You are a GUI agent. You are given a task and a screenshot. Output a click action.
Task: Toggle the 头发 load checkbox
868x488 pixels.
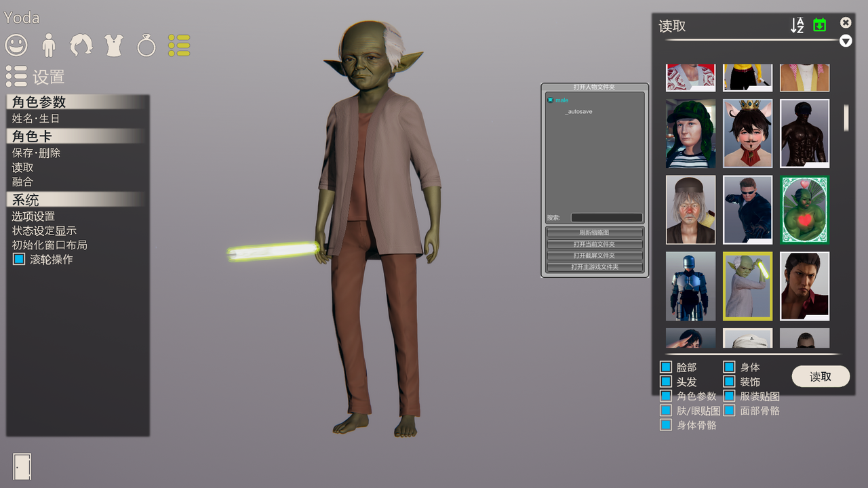pyautogui.click(x=666, y=382)
